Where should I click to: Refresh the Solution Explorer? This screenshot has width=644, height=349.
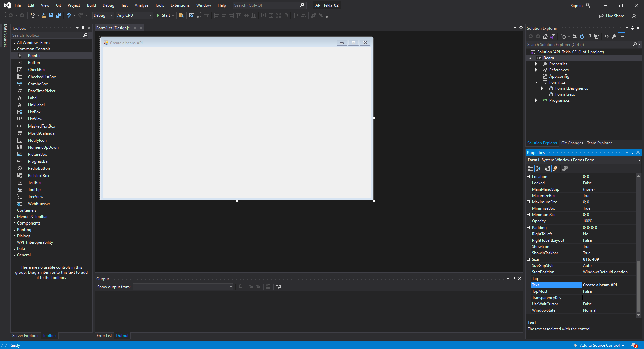[x=582, y=36]
